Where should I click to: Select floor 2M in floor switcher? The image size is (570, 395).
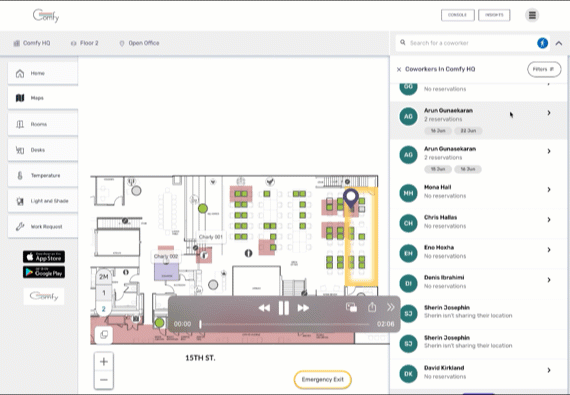click(x=104, y=277)
